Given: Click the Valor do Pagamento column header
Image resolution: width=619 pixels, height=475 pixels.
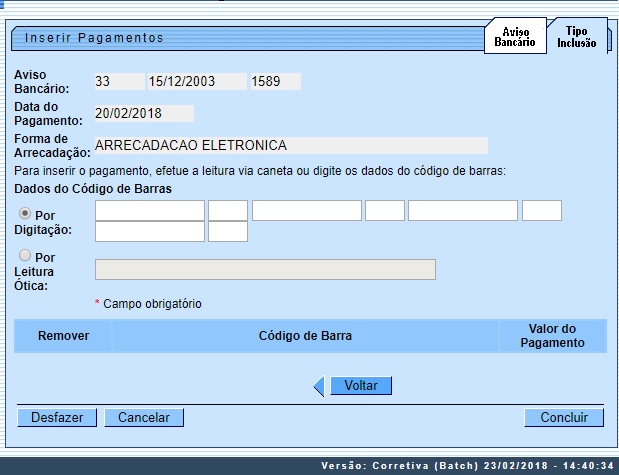Looking at the screenshot, I should [552, 336].
